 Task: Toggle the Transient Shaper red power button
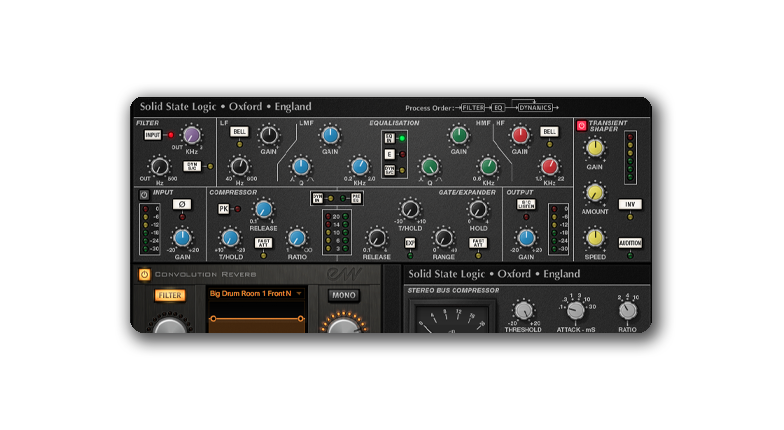click(580, 126)
